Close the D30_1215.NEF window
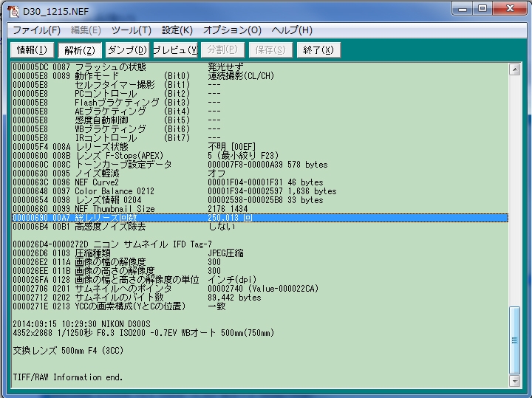This screenshot has height=398, width=532. 510,8
